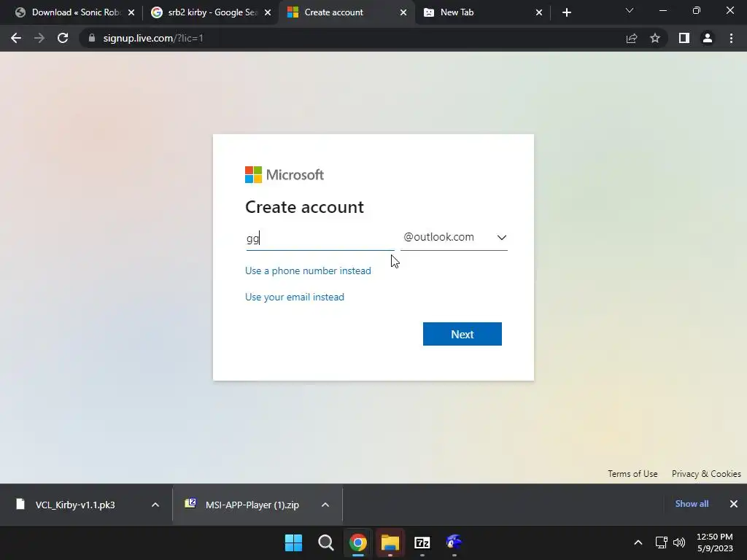Close the Create account tab
Image resolution: width=747 pixels, height=560 pixels.
tap(403, 12)
